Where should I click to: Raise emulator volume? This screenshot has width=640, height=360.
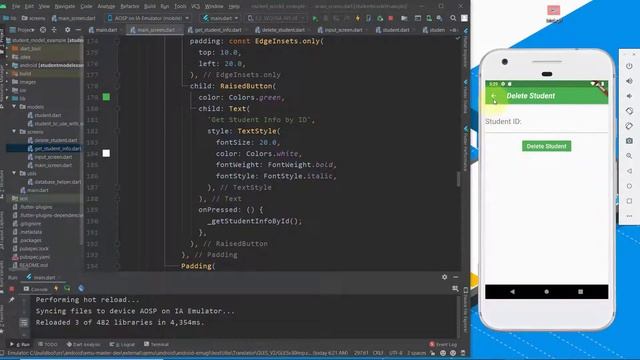(x=629, y=81)
